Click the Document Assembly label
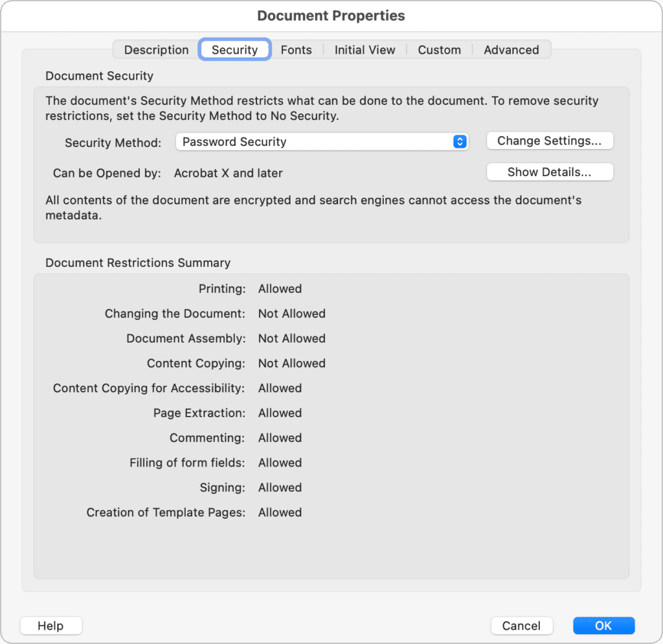 pyautogui.click(x=186, y=339)
